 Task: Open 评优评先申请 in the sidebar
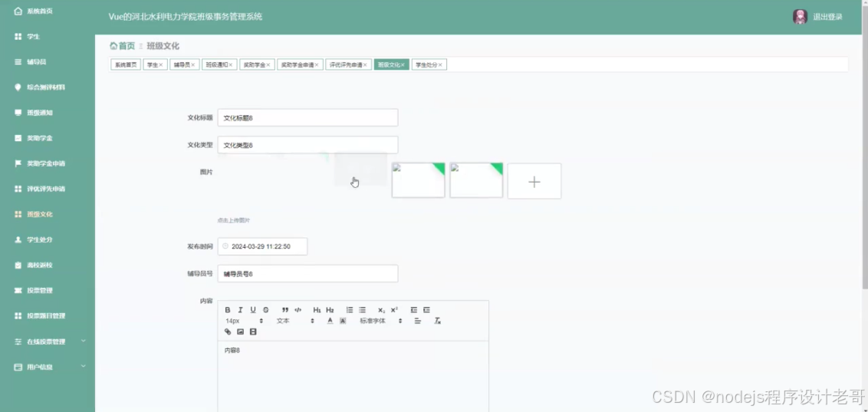coord(48,189)
